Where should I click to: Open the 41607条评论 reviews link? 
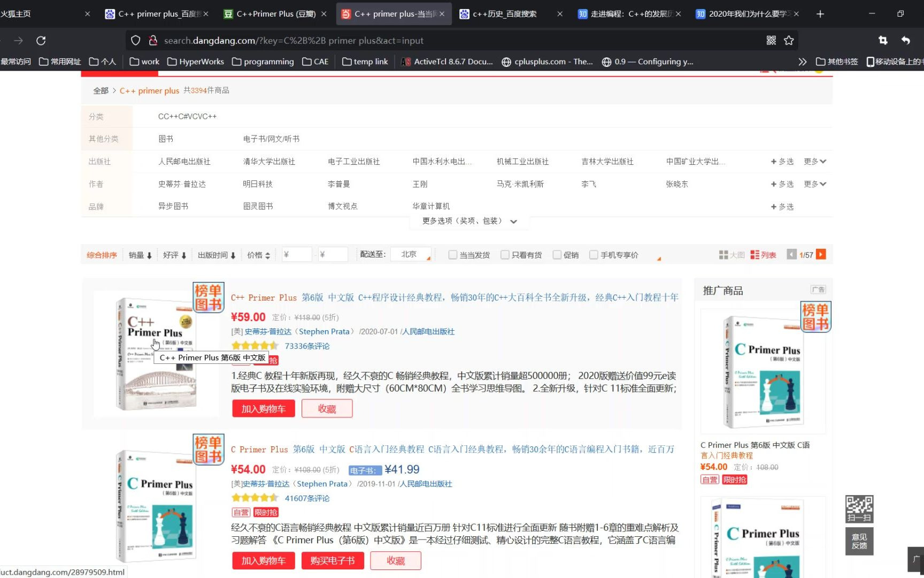click(x=307, y=498)
